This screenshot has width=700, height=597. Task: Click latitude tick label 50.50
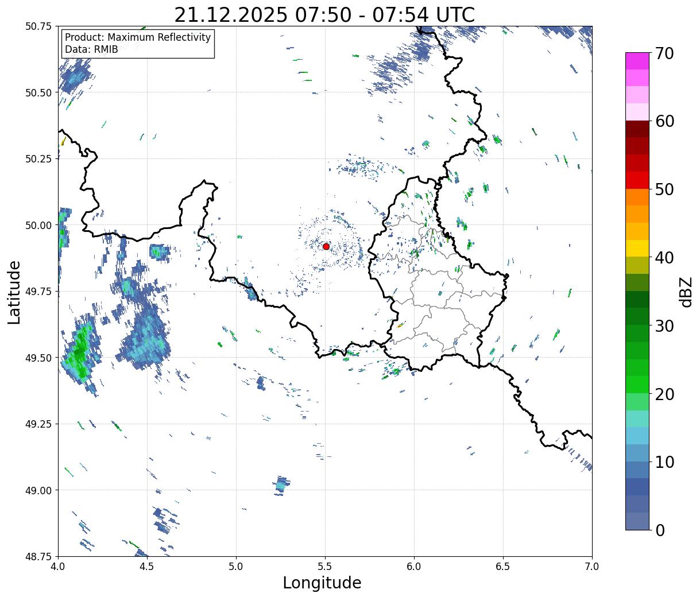click(38, 92)
